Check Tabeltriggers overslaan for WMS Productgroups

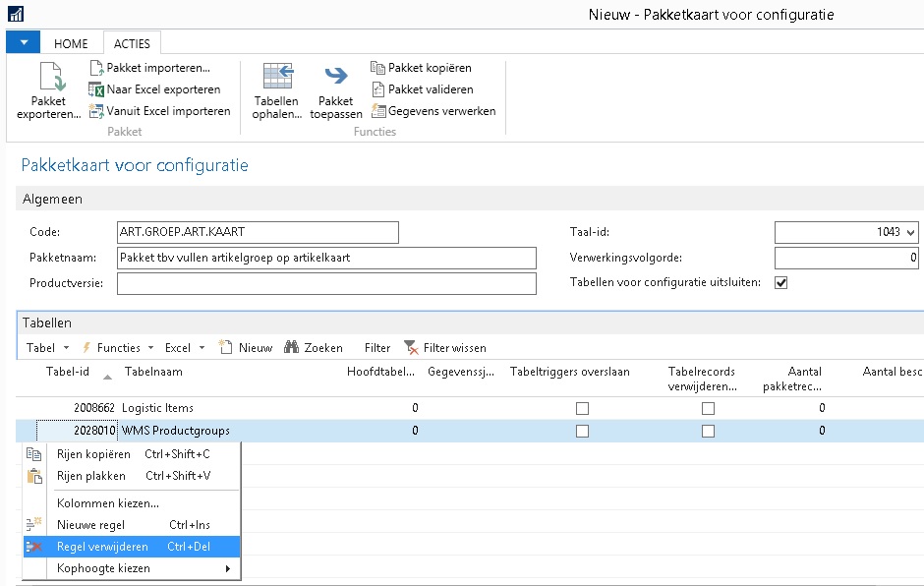[x=582, y=432]
